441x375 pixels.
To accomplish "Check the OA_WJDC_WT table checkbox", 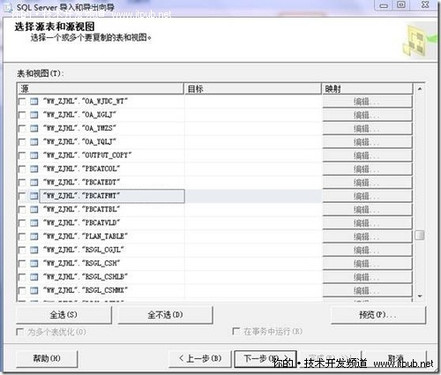I will pos(22,101).
